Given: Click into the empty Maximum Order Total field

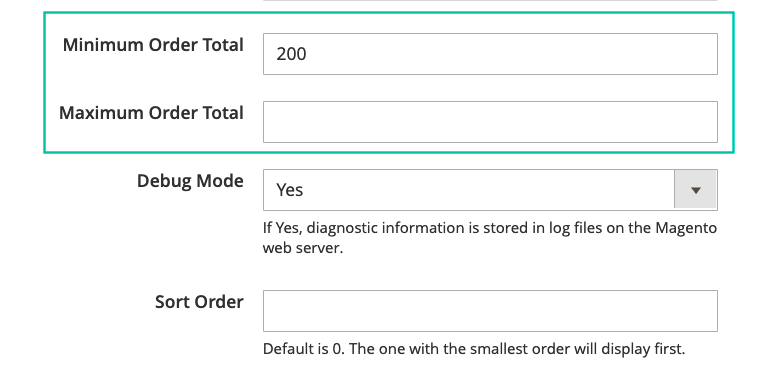Looking at the screenshot, I should [x=490, y=122].
